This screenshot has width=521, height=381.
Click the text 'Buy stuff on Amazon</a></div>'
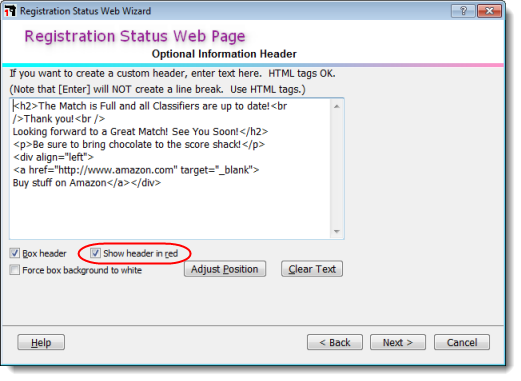87,183
